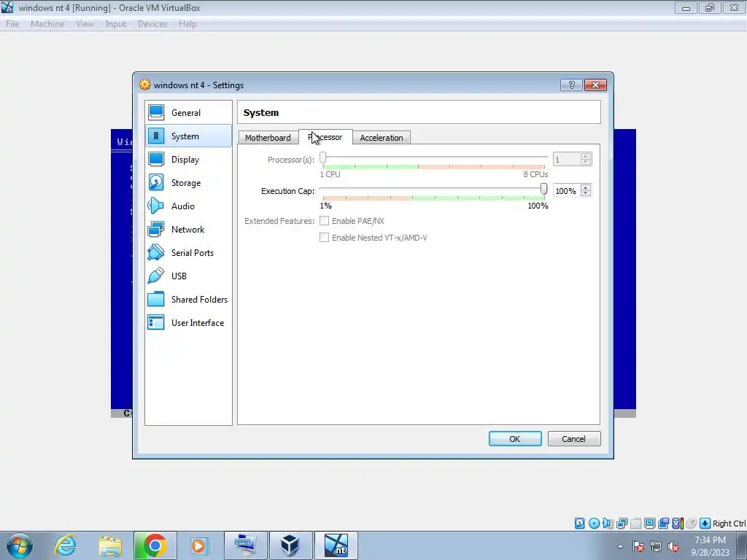
Task: Click the Settings dialog help button
Action: pos(572,85)
